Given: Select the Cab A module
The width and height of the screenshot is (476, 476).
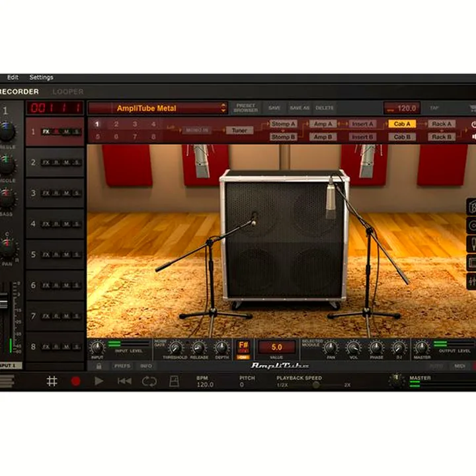Looking at the screenshot, I should [402, 124].
